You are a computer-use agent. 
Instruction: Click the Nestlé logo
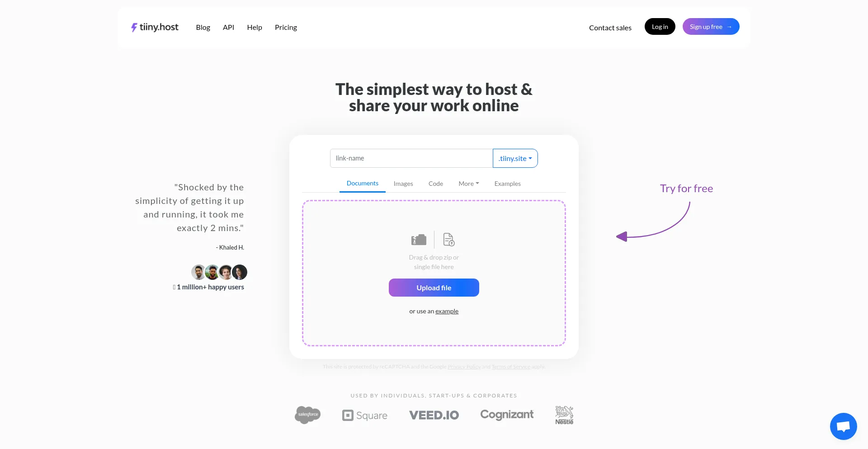coord(564,415)
